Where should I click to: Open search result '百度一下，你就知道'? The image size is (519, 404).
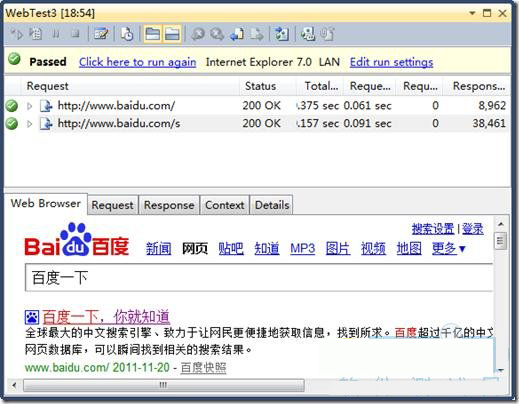[x=106, y=316]
